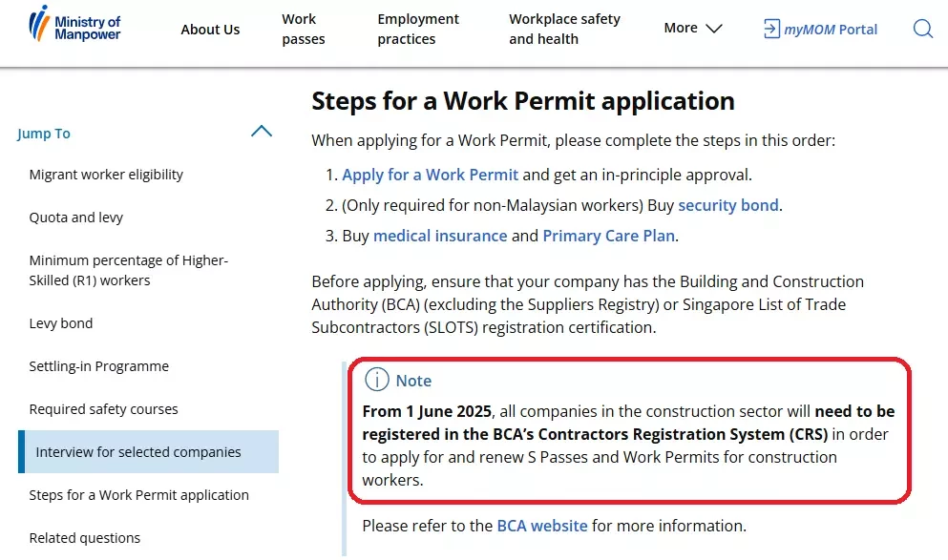Click the Note info icon
The height and width of the screenshot is (560, 948).
tap(377, 380)
